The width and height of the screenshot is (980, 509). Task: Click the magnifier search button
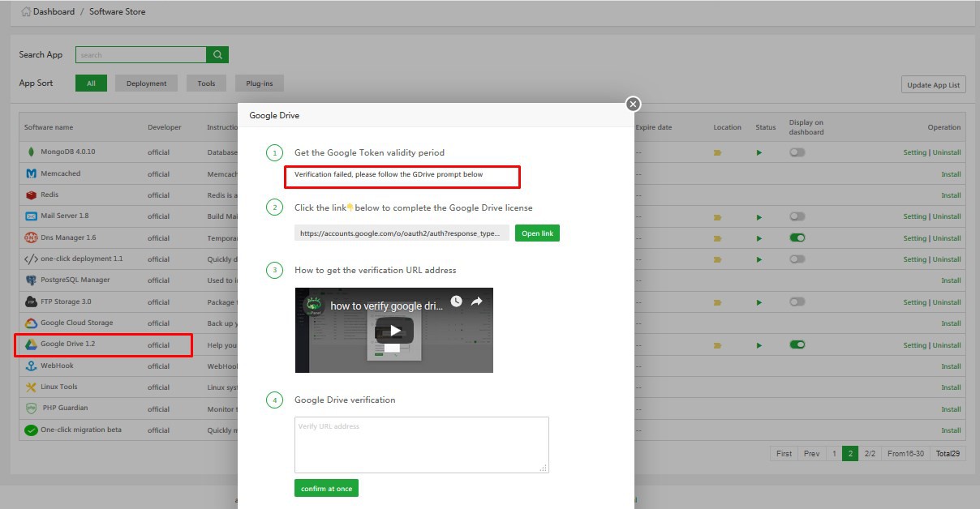coord(217,55)
